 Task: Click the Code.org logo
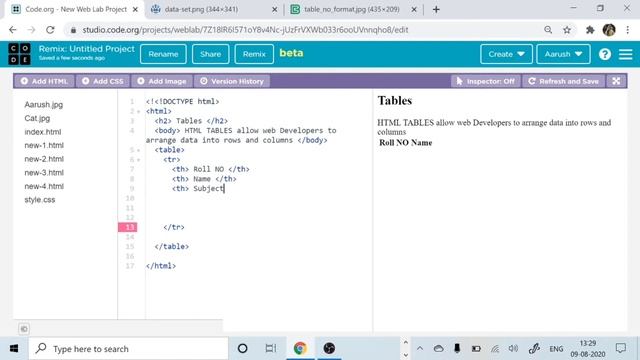[x=19, y=54]
